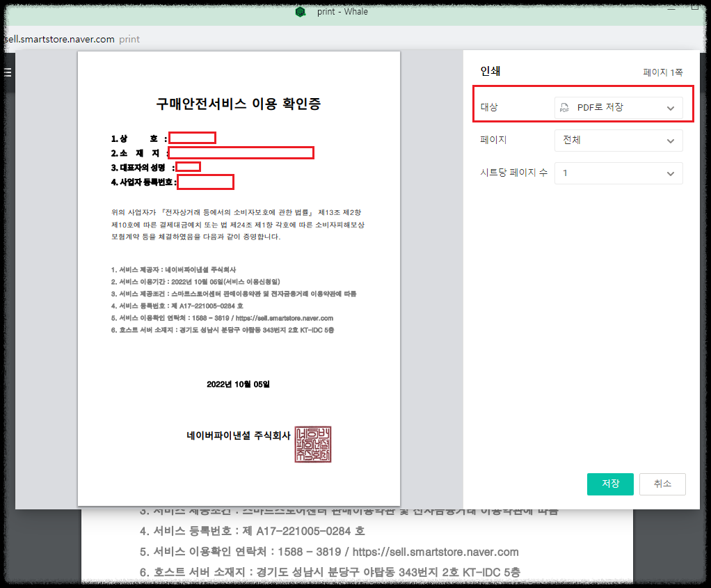Cancel printing with the 취소 button
The height and width of the screenshot is (588, 711).
pos(662,484)
